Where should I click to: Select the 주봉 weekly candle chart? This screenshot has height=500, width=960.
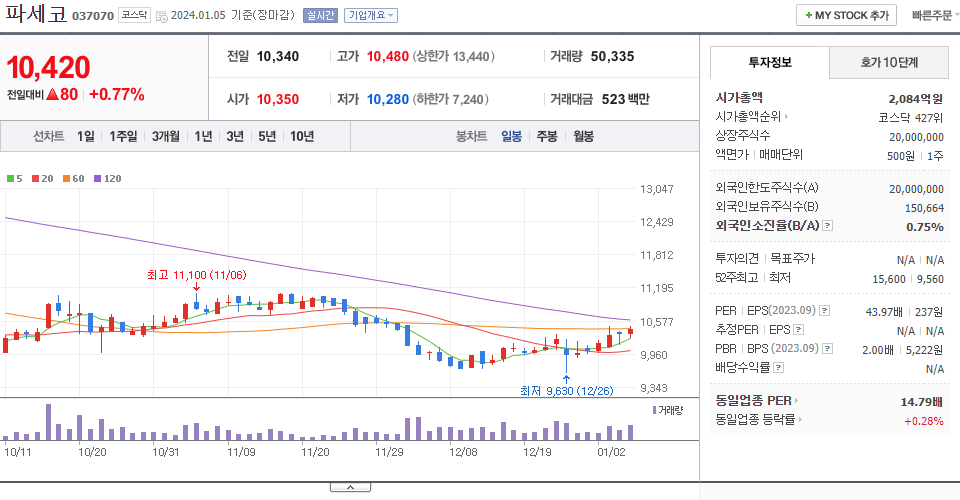pos(547,136)
